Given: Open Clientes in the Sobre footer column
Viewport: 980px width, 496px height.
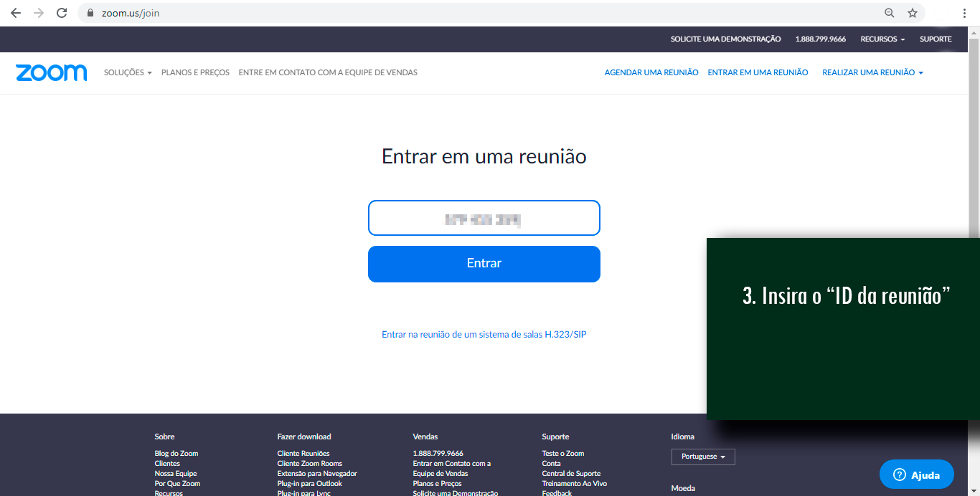Looking at the screenshot, I should (x=167, y=464).
